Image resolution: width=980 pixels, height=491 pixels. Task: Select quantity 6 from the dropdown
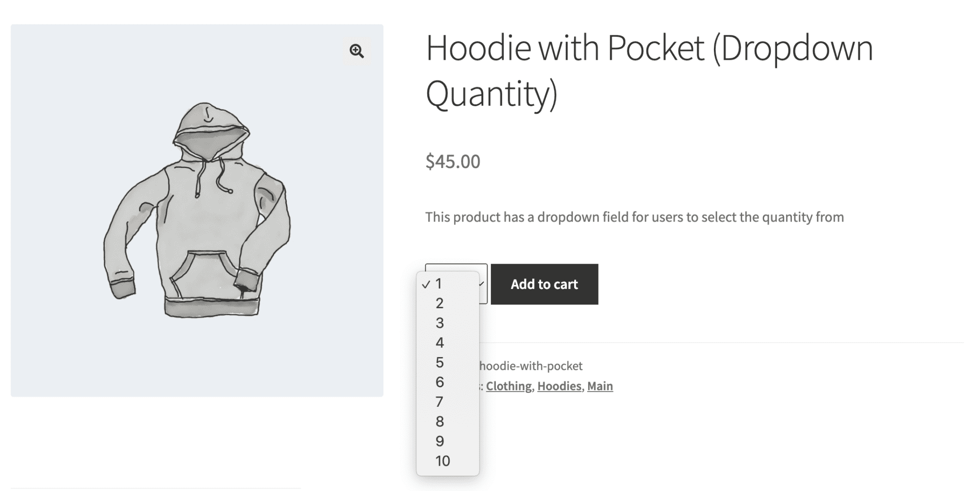[x=439, y=382]
